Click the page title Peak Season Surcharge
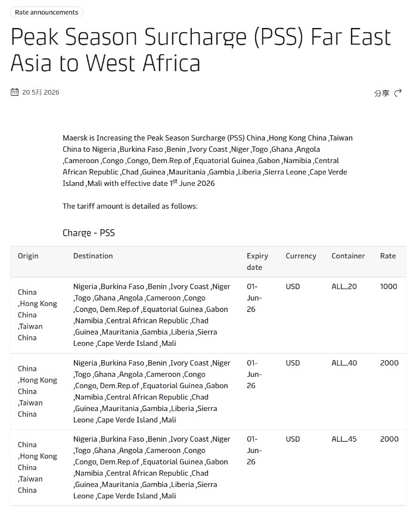The height and width of the screenshot is (512, 420). point(201,49)
